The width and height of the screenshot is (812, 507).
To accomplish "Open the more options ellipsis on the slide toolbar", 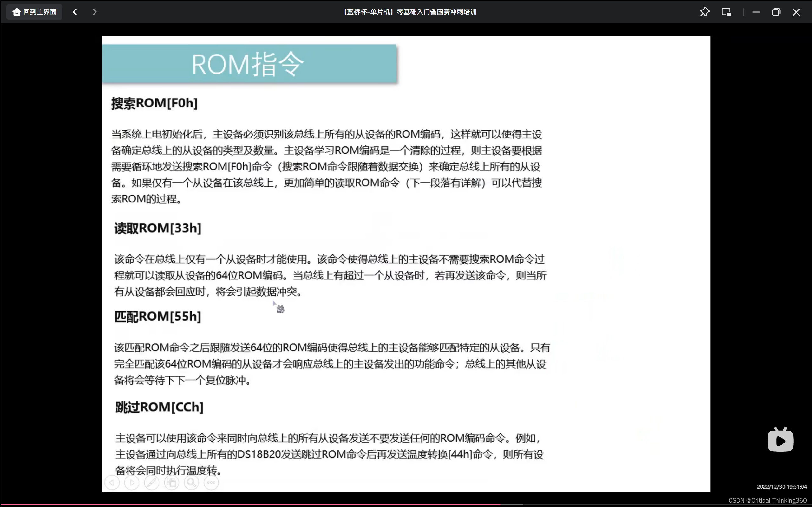I will click(211, 483).
